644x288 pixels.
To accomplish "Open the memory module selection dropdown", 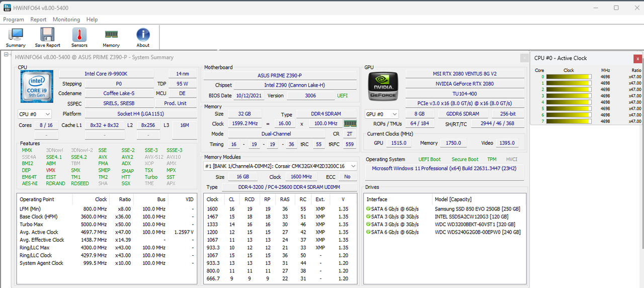I will point(280,166).
